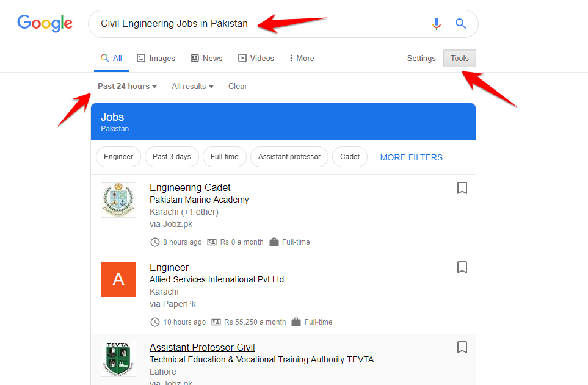Save the Allied Services Engineer job
Screen dimensions: 588x385
(462, 267)
